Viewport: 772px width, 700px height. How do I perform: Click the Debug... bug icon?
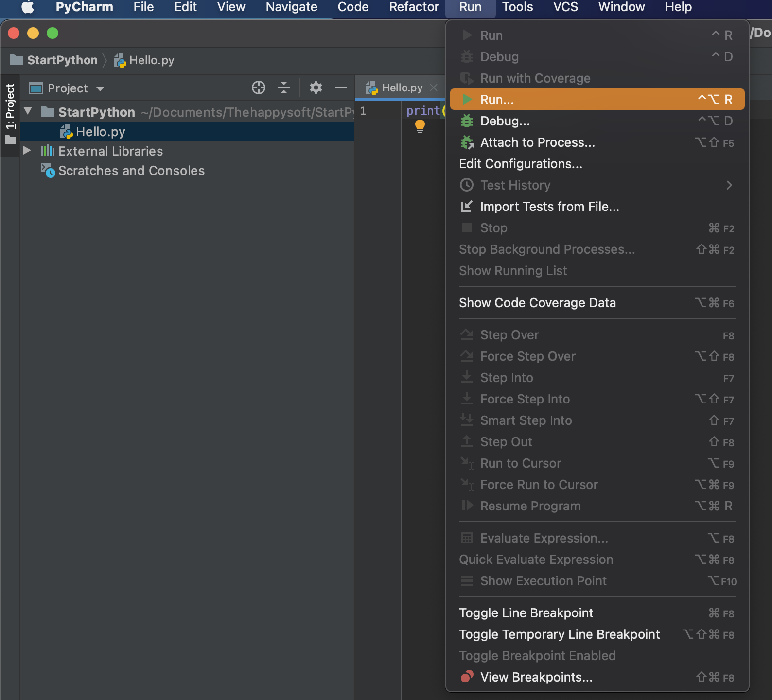tap(467, 121)
